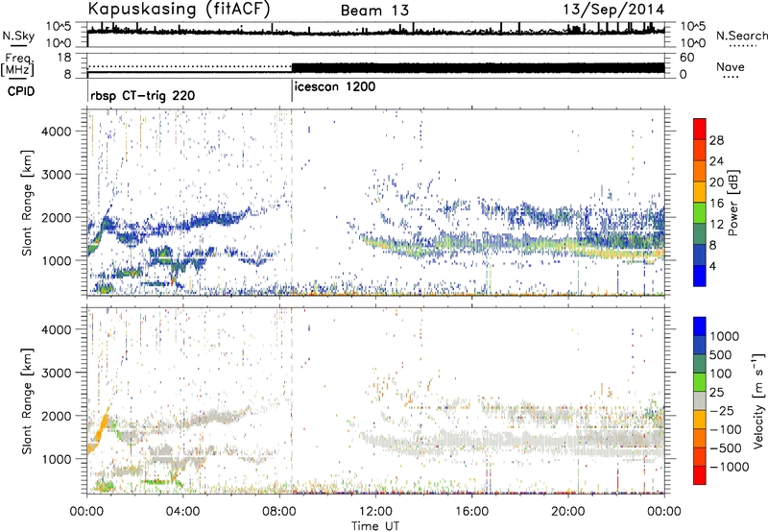768x532 pixels.
Task: Click the 16:00 time axis label
Action: [471, 512]
